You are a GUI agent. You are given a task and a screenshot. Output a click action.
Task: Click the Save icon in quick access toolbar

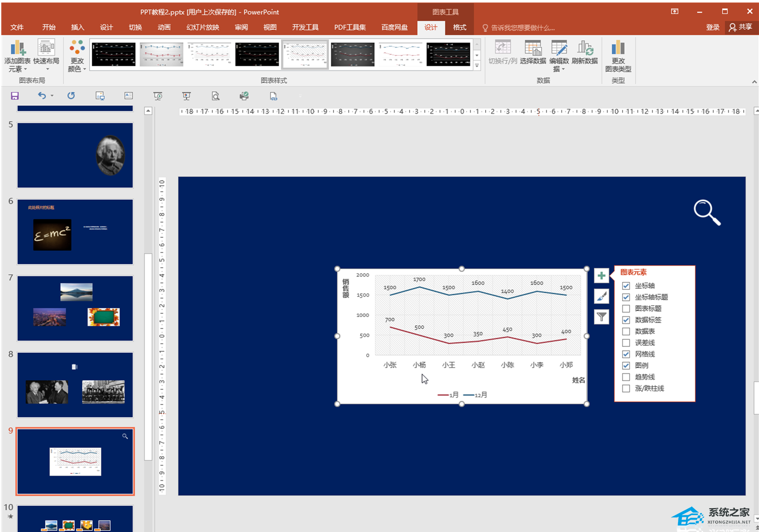[x=15, y=96]
